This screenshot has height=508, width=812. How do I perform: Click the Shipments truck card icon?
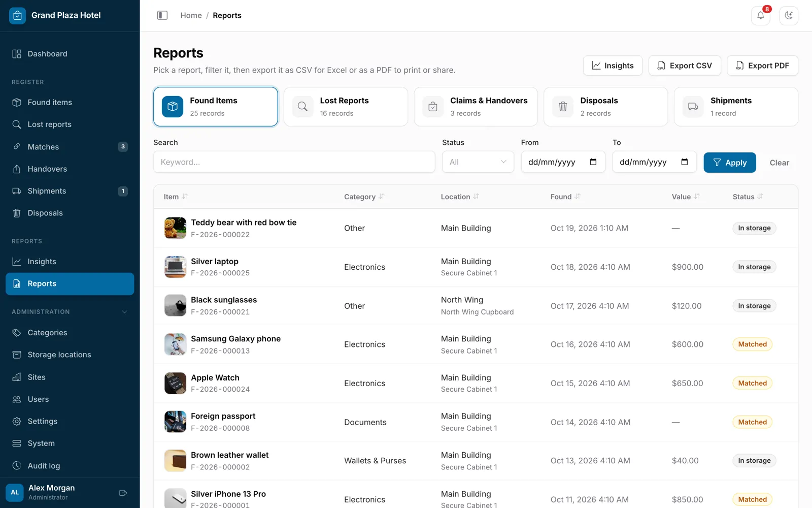693,107
